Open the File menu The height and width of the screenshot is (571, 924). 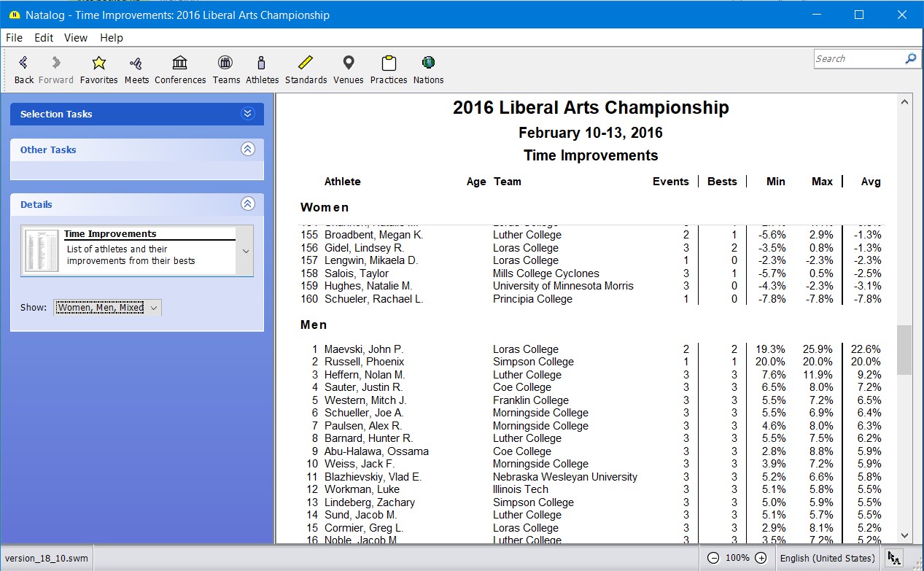[14, 38]
